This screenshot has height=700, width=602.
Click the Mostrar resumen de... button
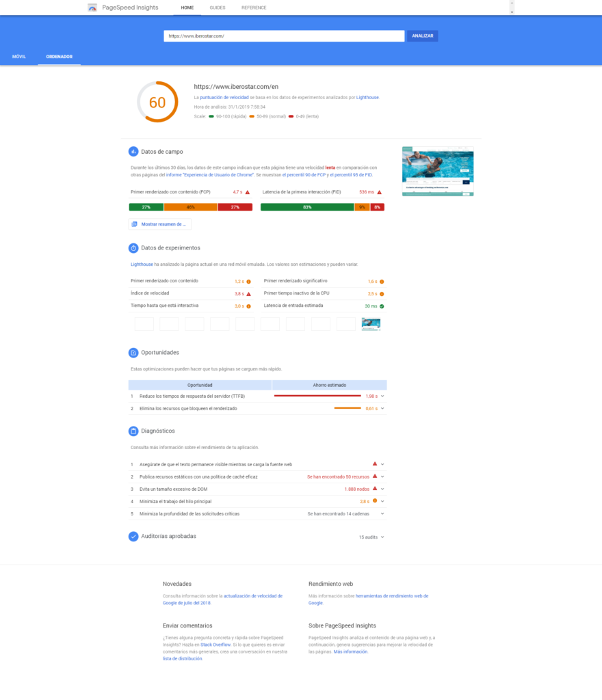tap(160, 224)
